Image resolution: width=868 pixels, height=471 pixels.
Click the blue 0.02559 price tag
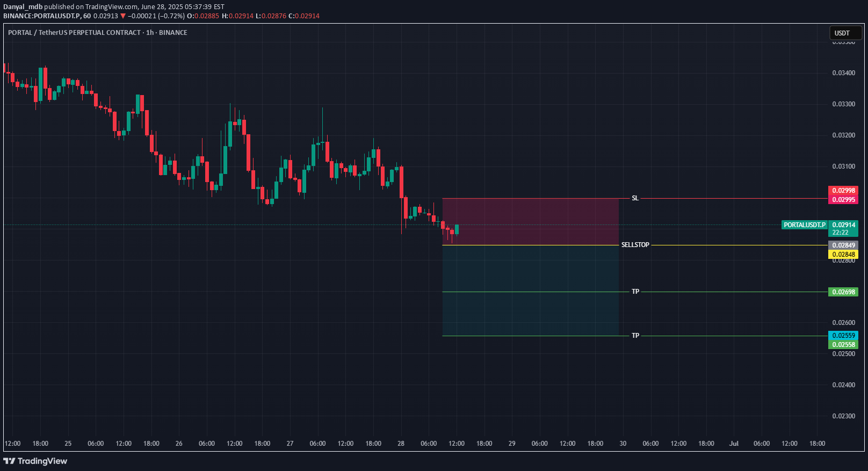tap(843, 336)
